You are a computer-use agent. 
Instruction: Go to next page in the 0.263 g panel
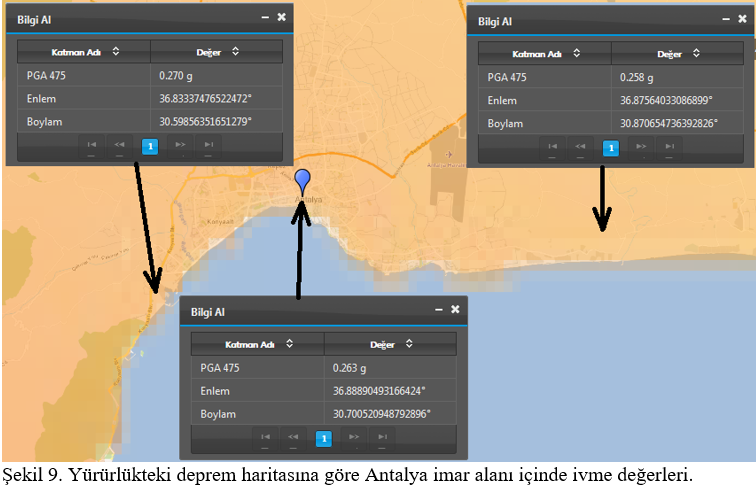click(x=354, y=437)
